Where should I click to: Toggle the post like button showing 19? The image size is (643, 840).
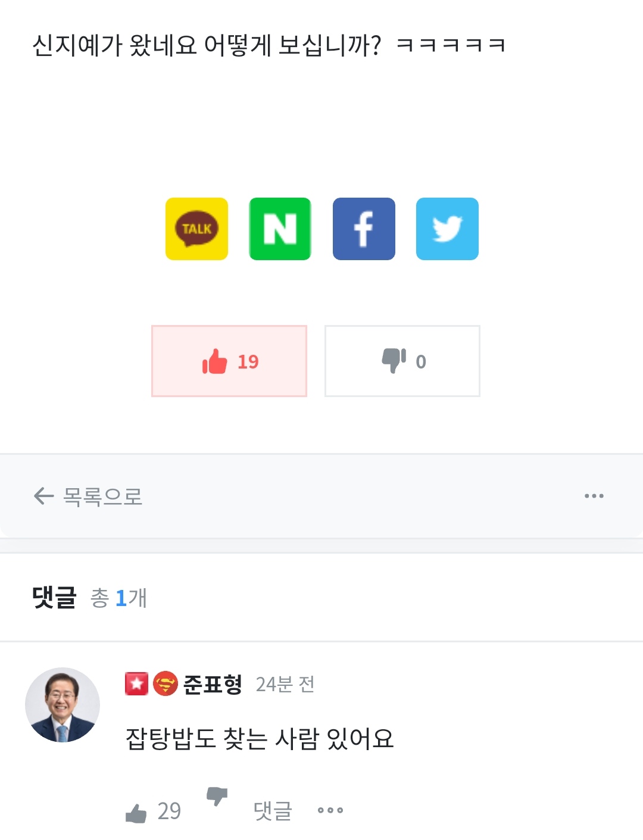point(229,361)
